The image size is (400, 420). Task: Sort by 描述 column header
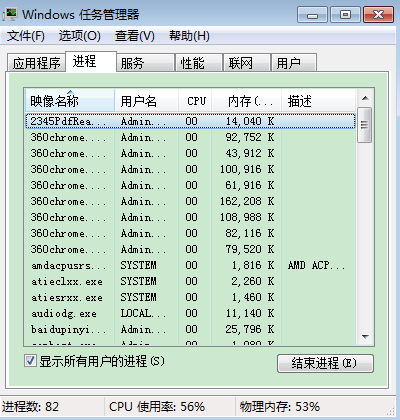click(x=319, y=100)
